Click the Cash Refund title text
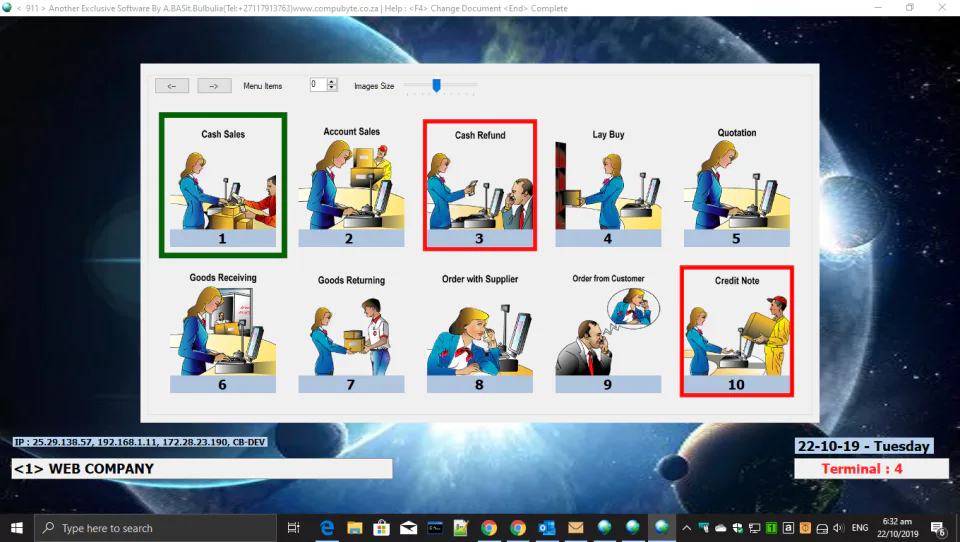 pyautogui.click(x=480, y=135)
